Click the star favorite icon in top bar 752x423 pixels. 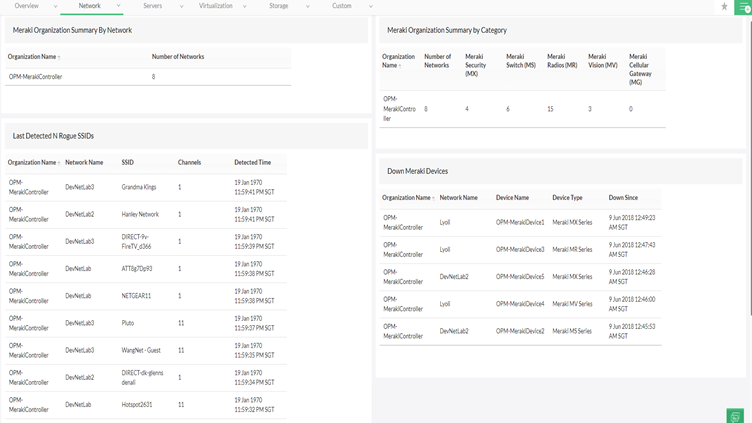pyautogui.click(x=724, y=7)
